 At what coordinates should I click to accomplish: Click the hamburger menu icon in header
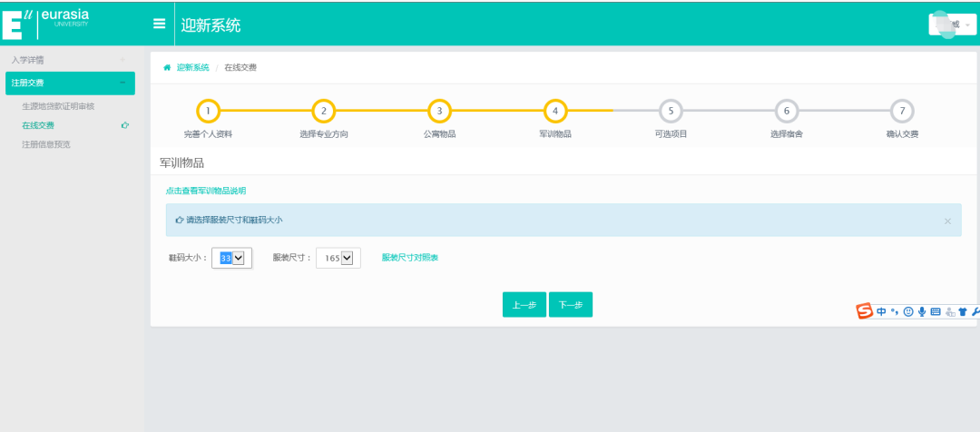(x=159, y=25)
